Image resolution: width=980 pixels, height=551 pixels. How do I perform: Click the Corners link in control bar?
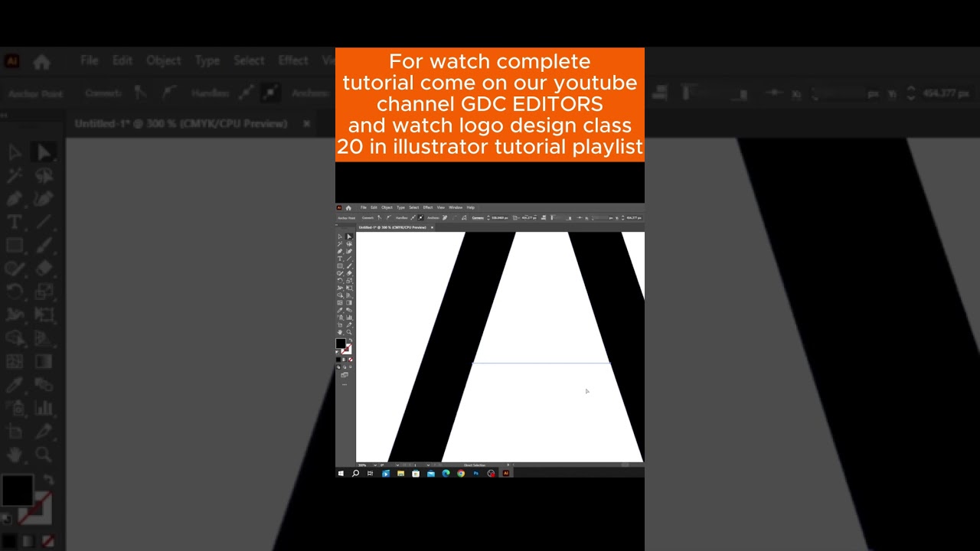[x=478, y=217]
